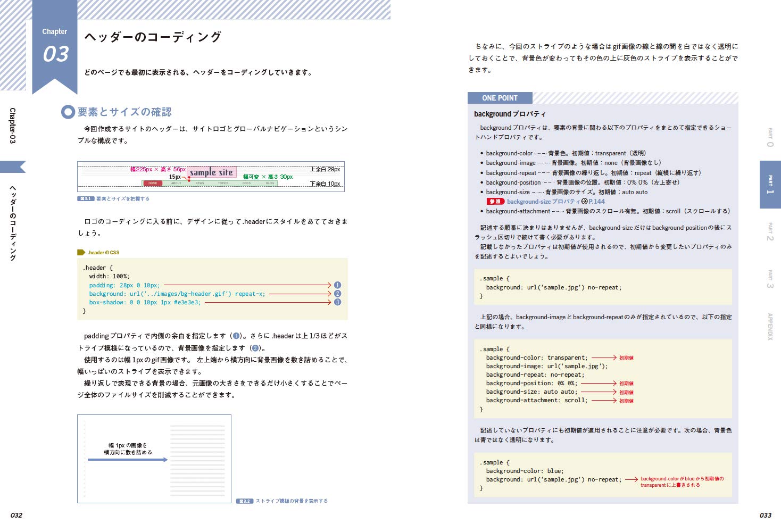Click the 初期値 note beside background-attachment: scroll

click(x=626, y=401)
